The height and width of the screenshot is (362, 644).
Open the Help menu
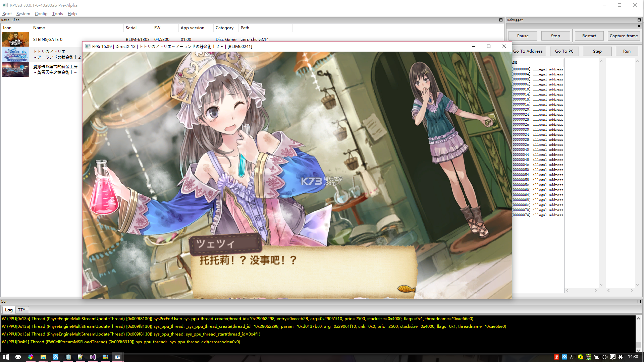(x=72, y=14)
